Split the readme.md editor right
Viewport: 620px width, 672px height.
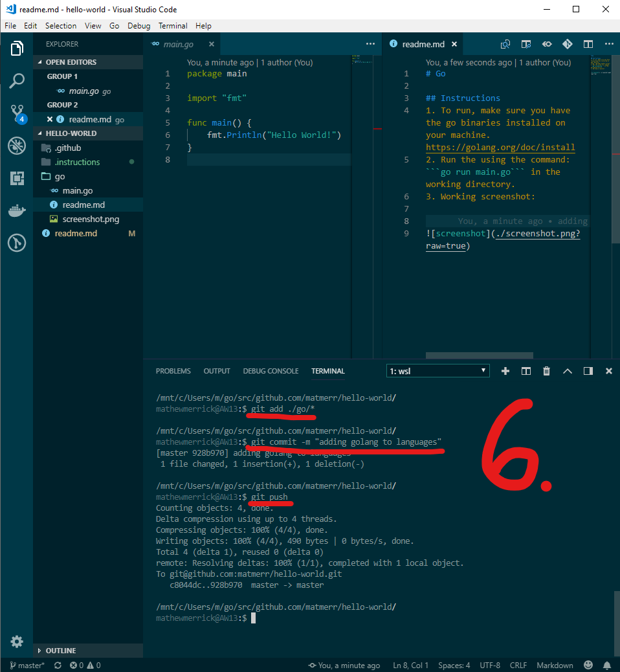[x=588, y=44]
